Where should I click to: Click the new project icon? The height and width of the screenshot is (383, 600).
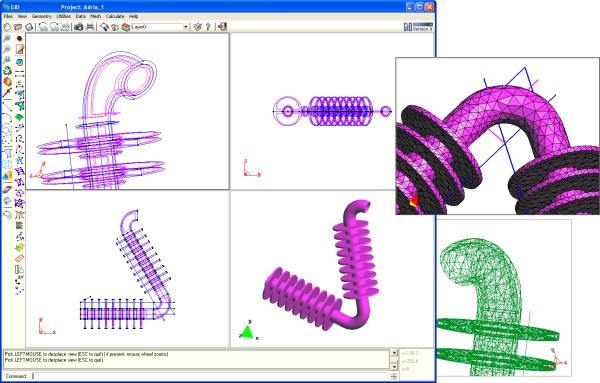[x=7, y=27]
